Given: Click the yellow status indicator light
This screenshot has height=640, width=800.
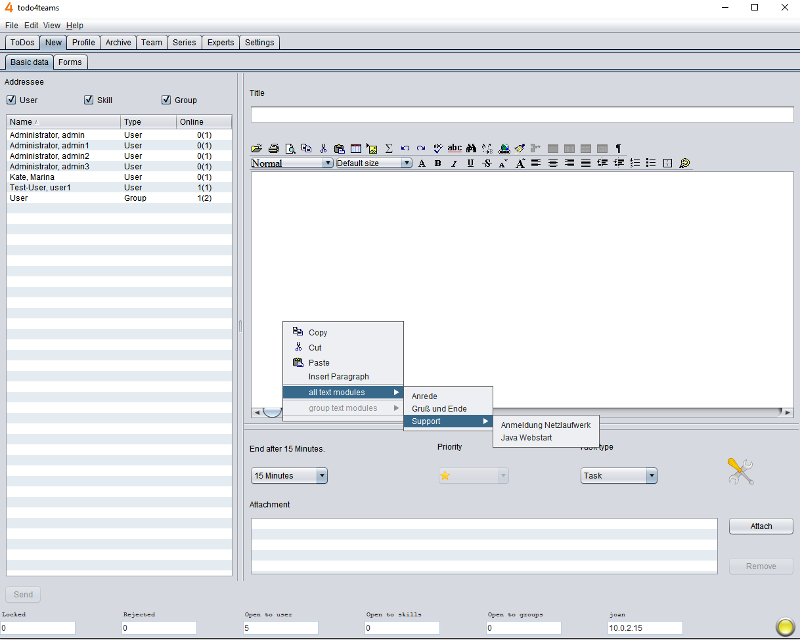Looking at the screenshot, I should tap(785, 626).
